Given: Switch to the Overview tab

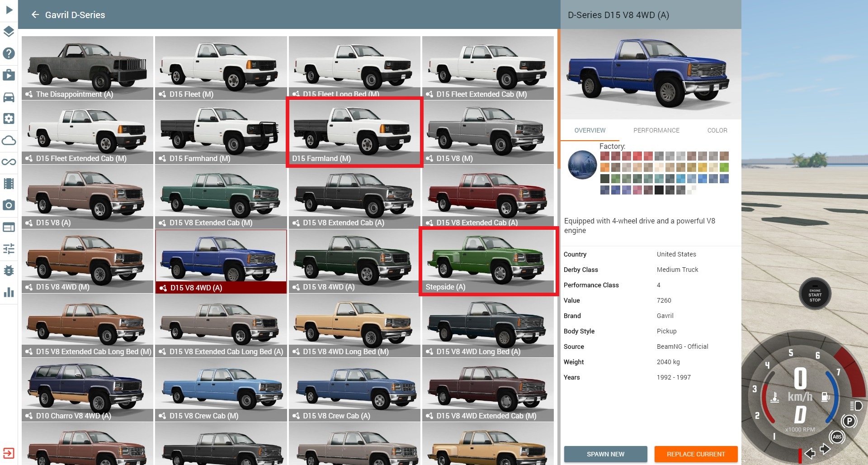Looking at the screenshot, I should coord(590,130).
